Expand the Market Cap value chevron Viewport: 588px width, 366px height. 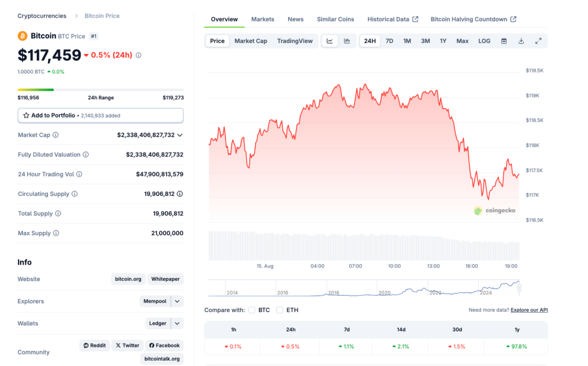click(x=180, y=135)
